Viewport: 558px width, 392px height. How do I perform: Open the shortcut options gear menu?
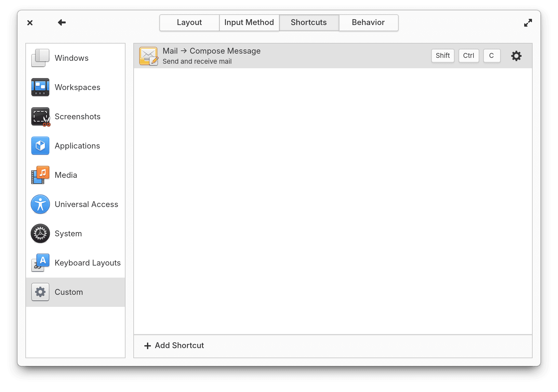coord(516,56)
